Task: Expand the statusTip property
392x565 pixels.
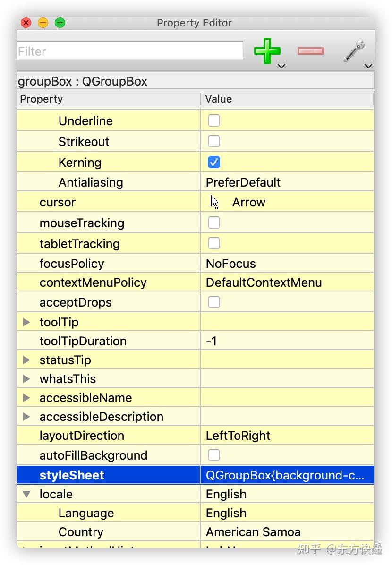Action: (27, 360)
